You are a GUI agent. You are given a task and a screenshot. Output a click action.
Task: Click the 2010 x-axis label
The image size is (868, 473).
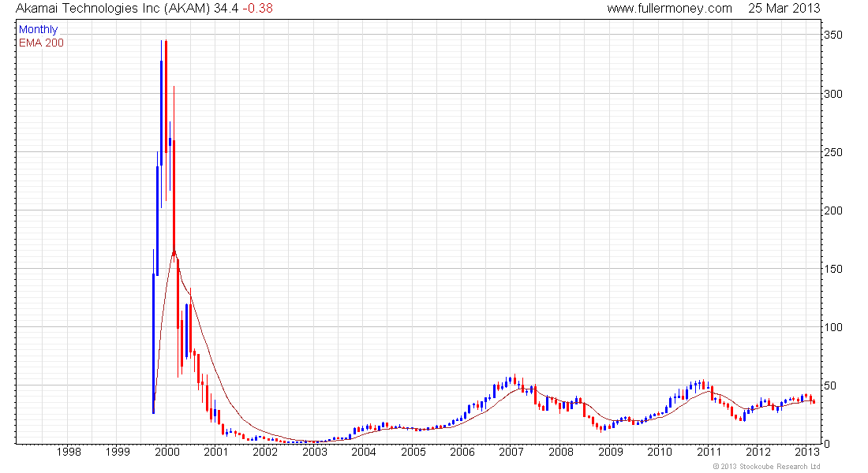click(x=660, y=452)
